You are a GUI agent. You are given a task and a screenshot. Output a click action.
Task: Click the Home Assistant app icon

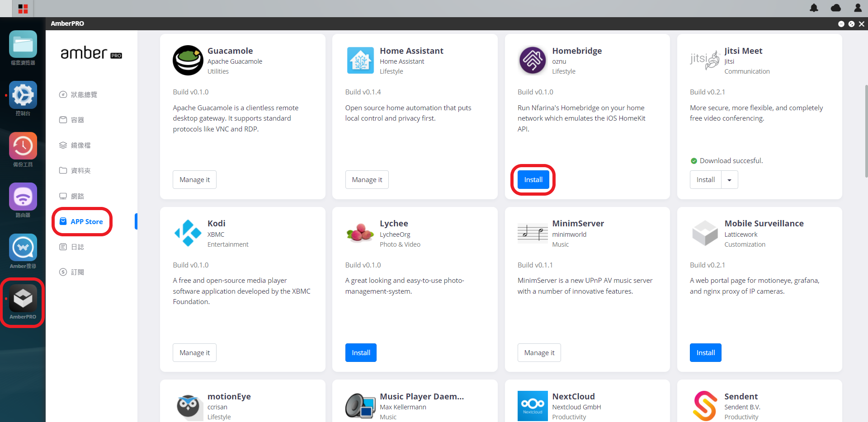click(x=360, y=60)
